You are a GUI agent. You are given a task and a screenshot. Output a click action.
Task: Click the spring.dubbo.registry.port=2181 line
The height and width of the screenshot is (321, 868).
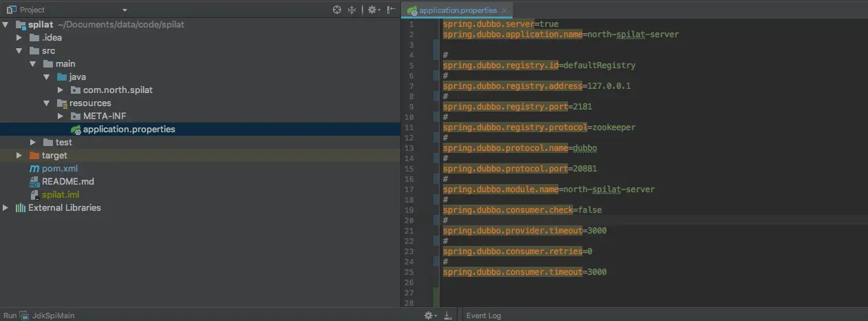tap(517, 107)
